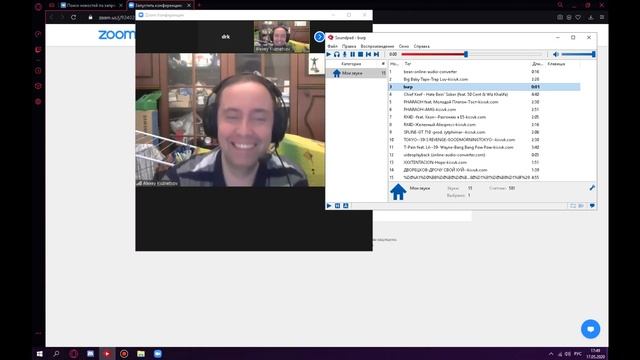Show hidden tray icons chevron
Screen dimensions: 640x360
point(551,354)
